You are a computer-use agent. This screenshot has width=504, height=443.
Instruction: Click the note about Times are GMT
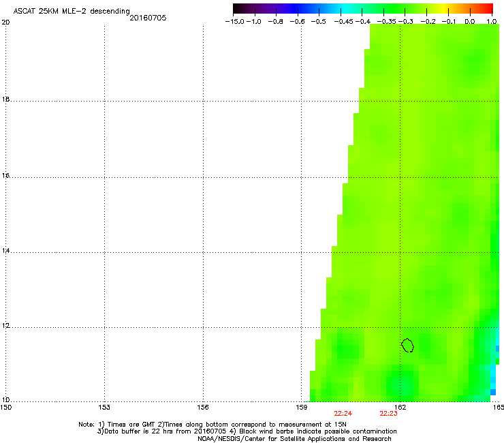click(x=212, y=425)
